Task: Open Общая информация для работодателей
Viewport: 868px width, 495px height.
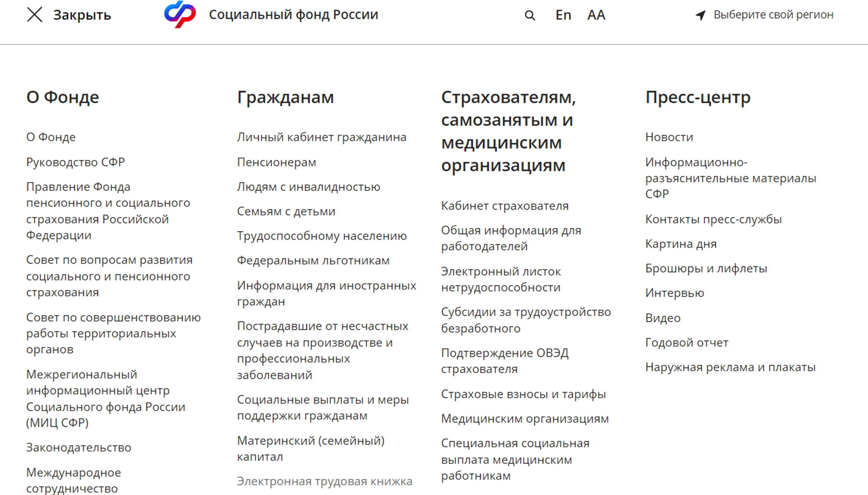Action: [511, 238]
